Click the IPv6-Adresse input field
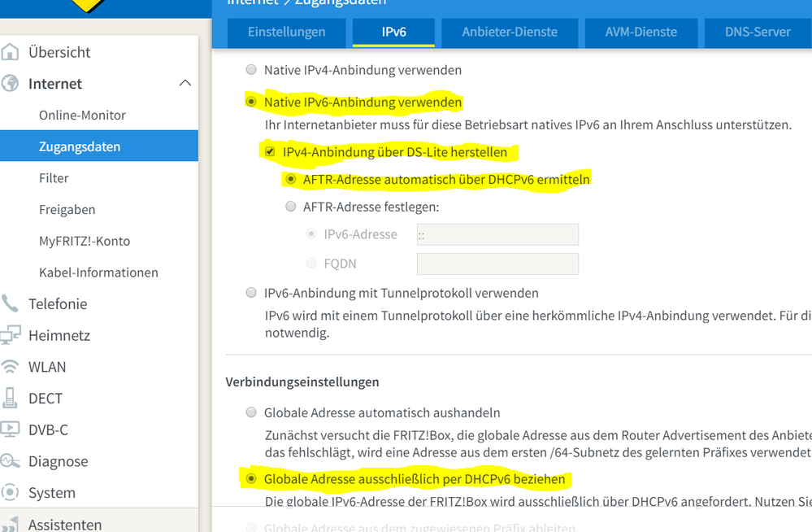Screen dimensions: 812x532 pos(497,234)
